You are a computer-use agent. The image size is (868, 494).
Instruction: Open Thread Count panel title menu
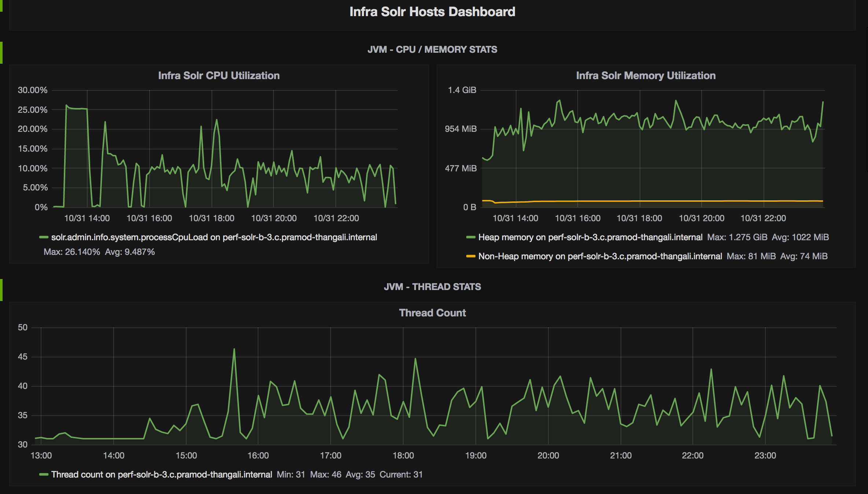pyautogui.click(x=432, y=313)
